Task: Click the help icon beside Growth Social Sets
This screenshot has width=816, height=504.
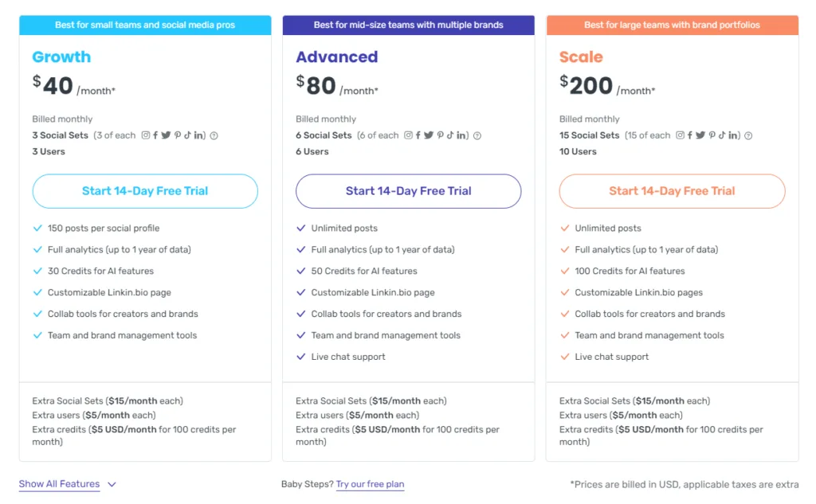Action: 214,135
